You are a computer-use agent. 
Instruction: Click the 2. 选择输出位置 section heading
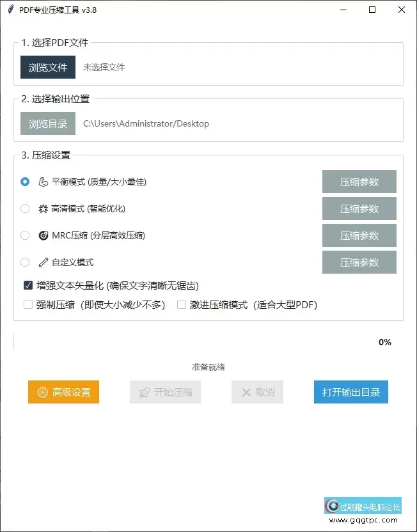[x=55, y=98]
